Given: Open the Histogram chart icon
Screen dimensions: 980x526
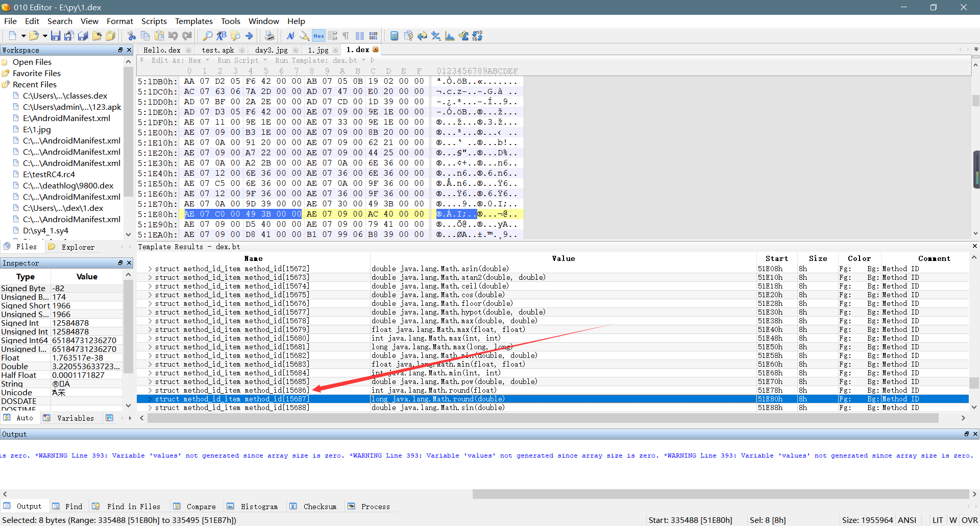Looking at the screenshot, I should (450, 36).
